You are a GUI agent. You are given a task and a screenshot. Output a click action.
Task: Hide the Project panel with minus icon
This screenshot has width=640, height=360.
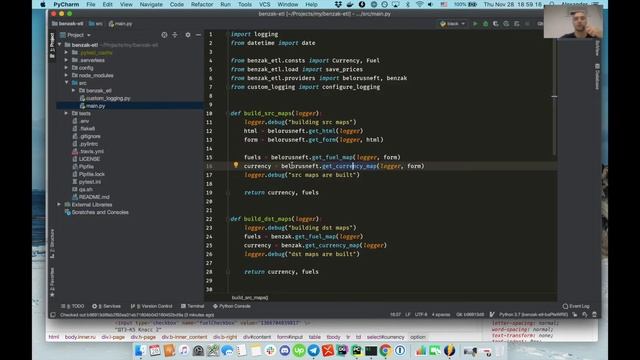point(198,35)
